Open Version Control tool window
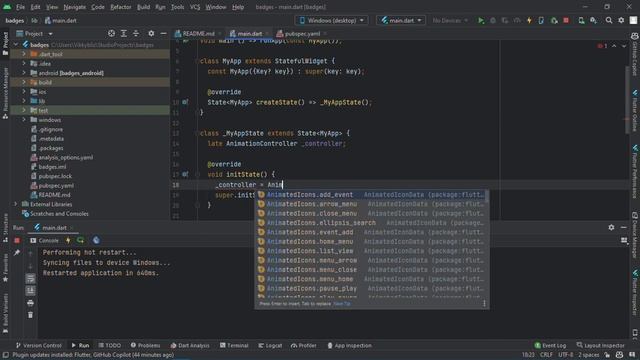640x360 pixels. [39, 345]
